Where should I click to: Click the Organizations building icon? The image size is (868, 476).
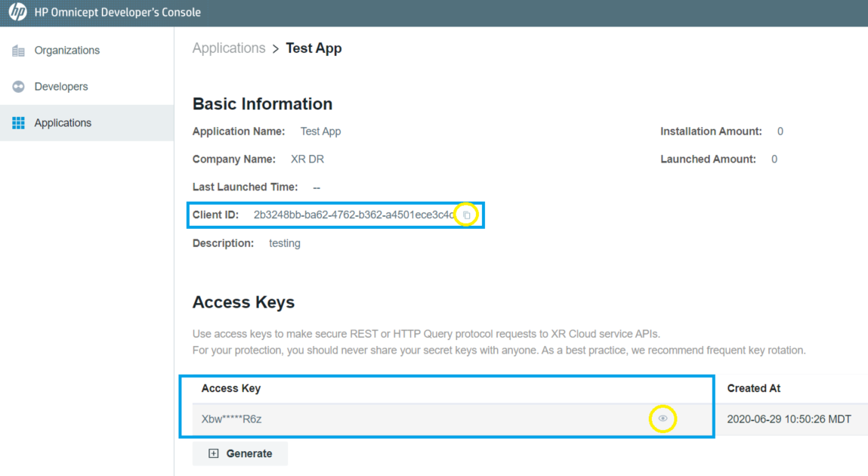pos(19,51)
